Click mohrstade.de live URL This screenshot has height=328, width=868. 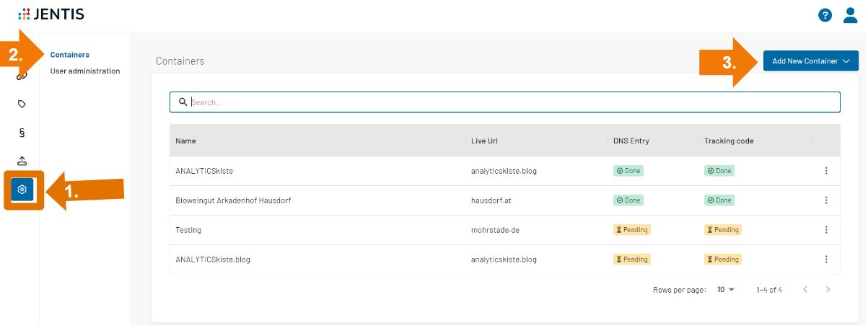495,230
